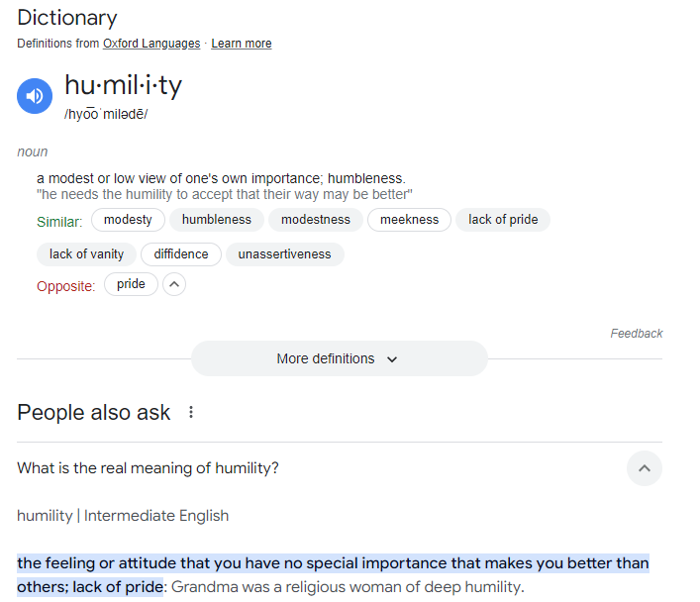Image resolution: width=700 pixels, height=602 pixels.
Task: Select the diffidence synonym chip
Action: [x=181, y=254]
